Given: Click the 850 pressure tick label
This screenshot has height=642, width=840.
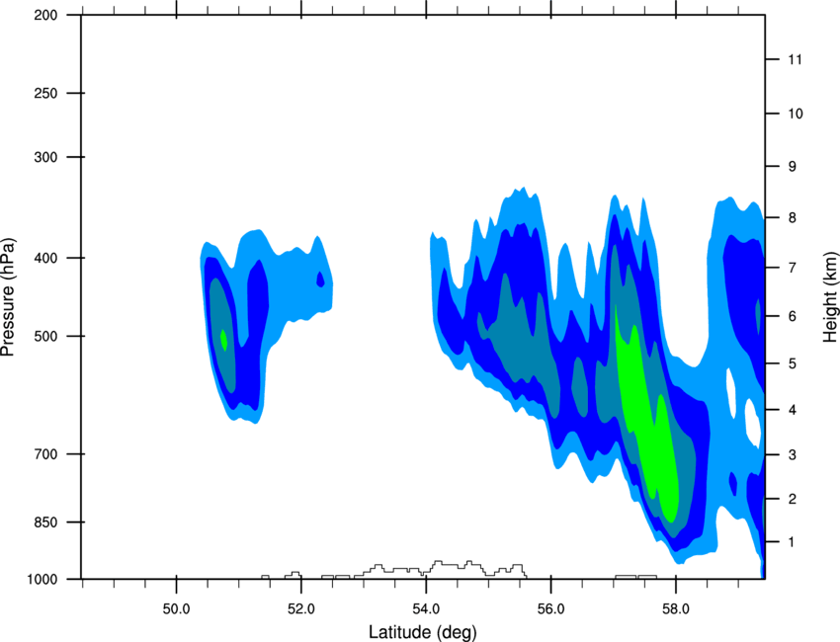Looking at the screenshot, I should pos(46,522).
